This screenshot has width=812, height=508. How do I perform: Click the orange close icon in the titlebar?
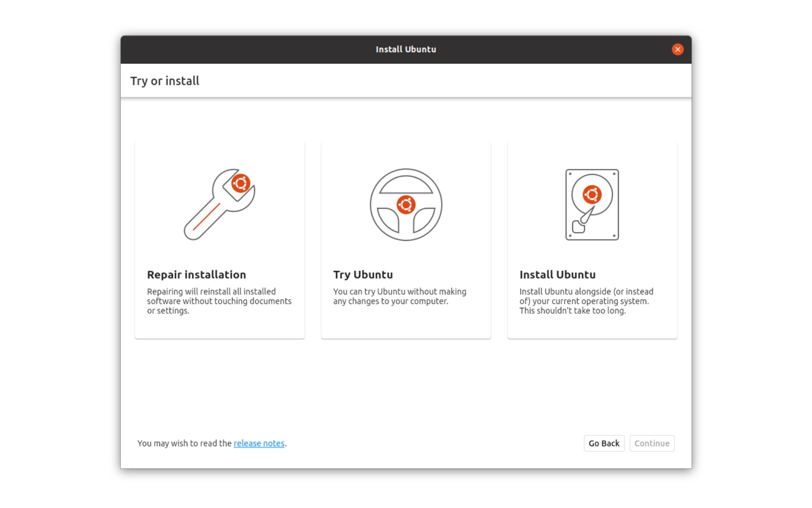click(678, 49)
